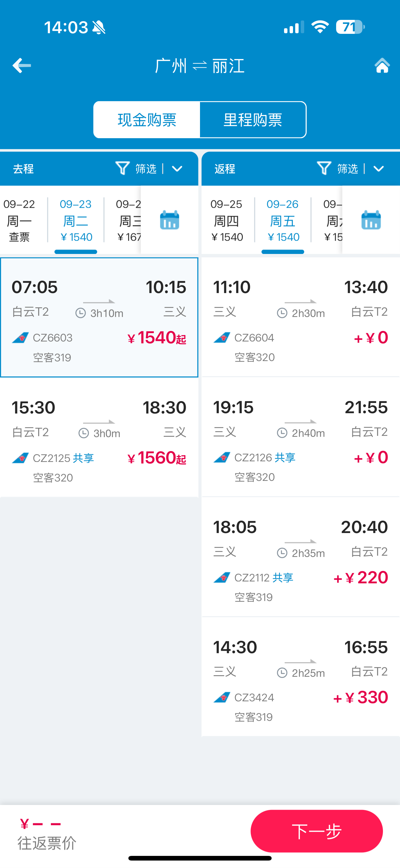Switch to 里程购票 purchase mode
The image size is (400, 868).
tap(253, 120)
